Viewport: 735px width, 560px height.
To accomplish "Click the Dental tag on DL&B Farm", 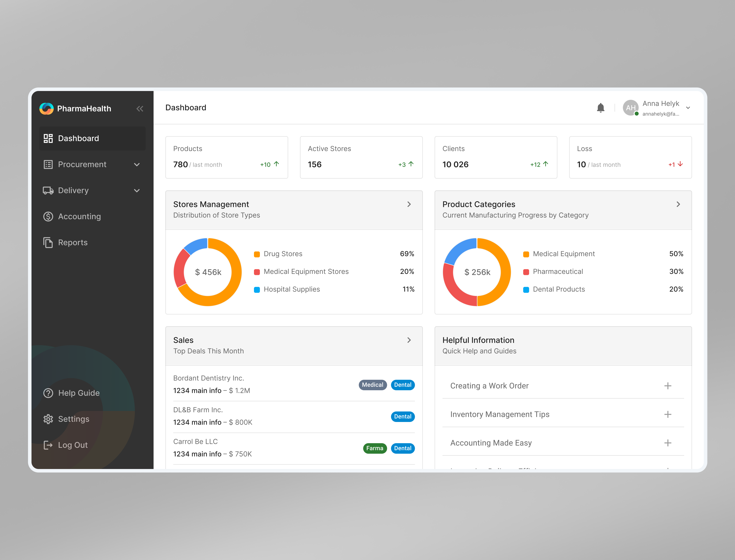I will point(403,416).
